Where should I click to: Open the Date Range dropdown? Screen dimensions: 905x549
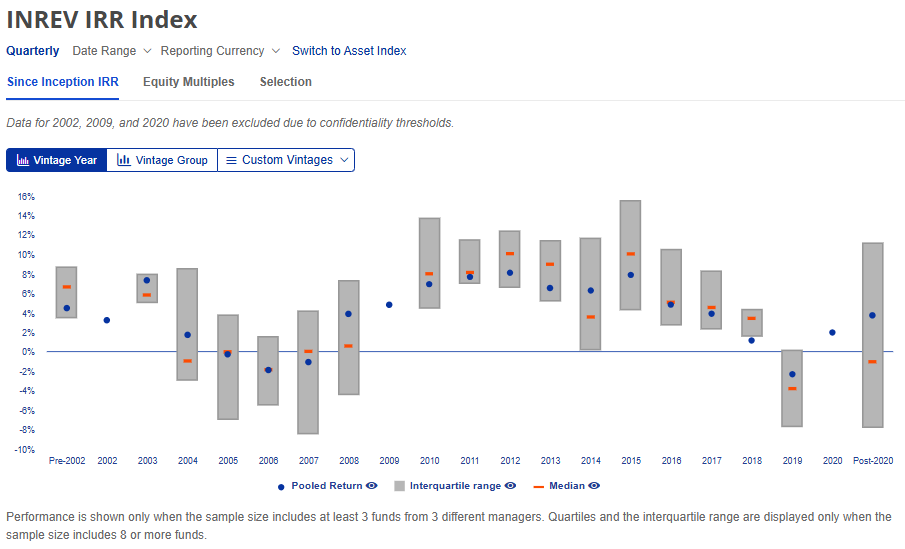click(x=111, y=51)
